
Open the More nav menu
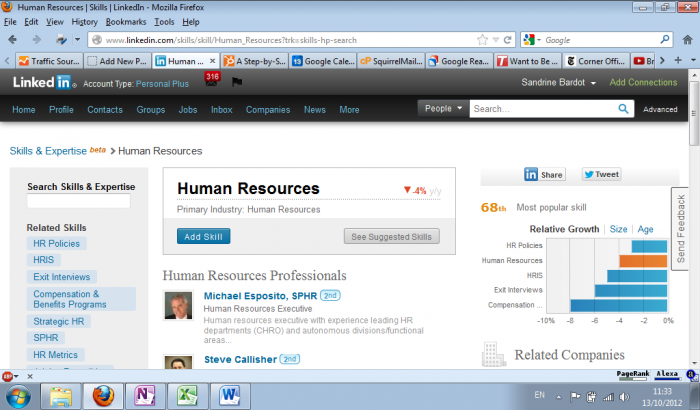[x=349, y=110]
